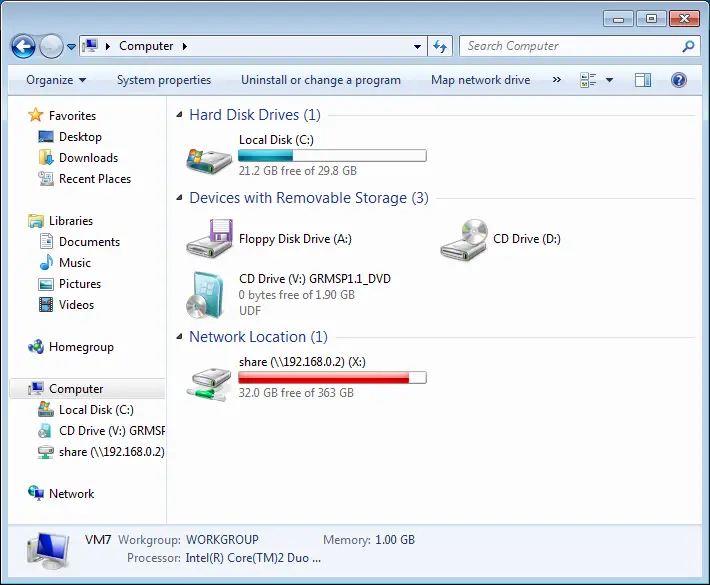Open the view options dropdown arrow
The height and width of the screenshot is (585, 710).
pos(609,80)
